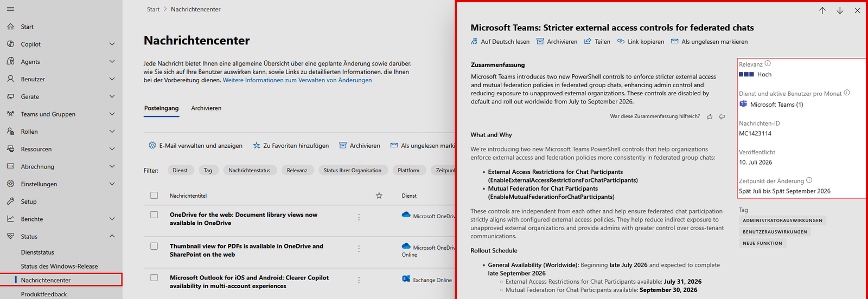Expand the Benutzer menu chevron
The image size is (868, 299).
click(112, 79)
